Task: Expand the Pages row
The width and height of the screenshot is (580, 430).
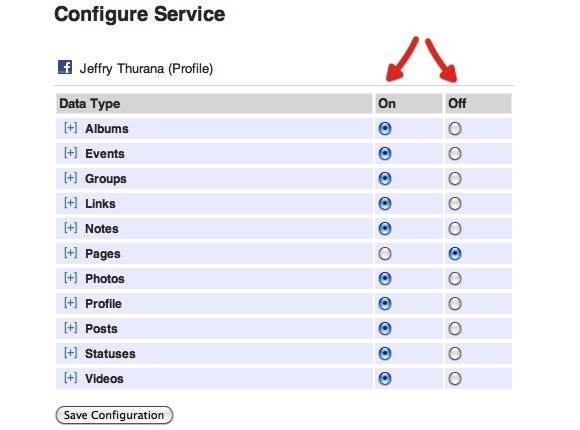Action: (x=70, y=253)
